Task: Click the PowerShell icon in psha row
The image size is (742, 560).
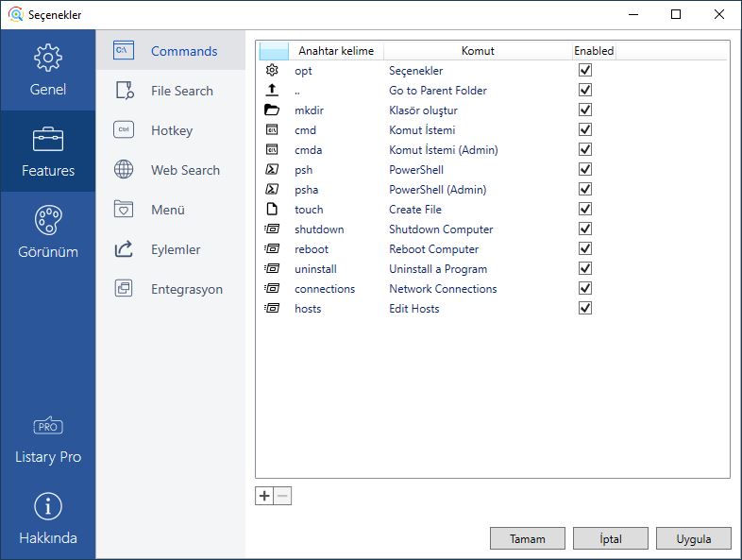Action: [x=272, y=189]
